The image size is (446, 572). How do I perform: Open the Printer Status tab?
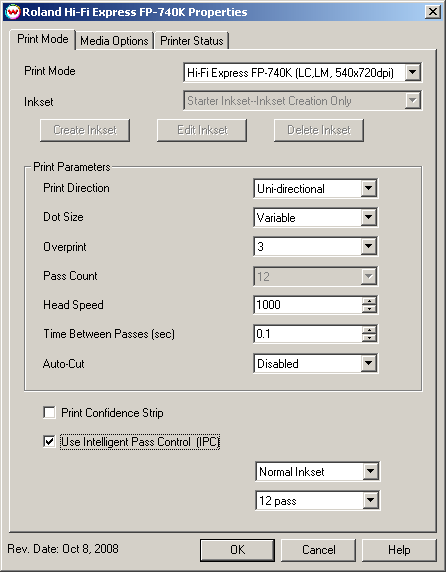click(191, 40)
